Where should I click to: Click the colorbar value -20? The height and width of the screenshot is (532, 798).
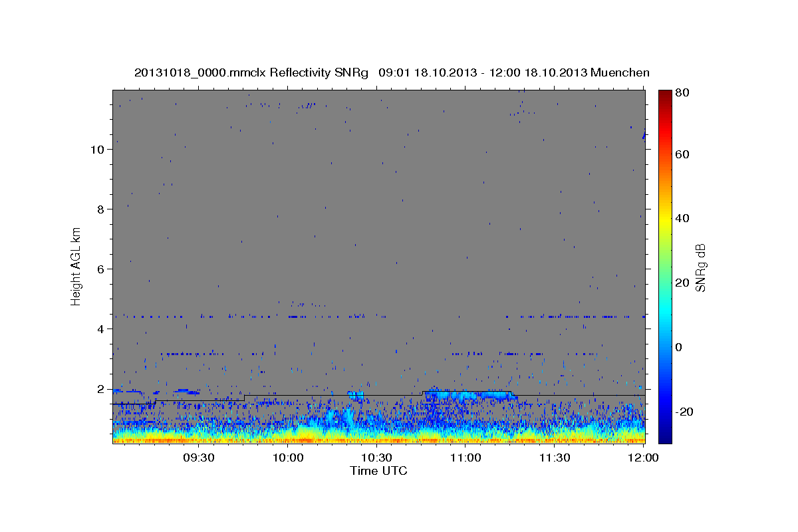tap(686, 412)
